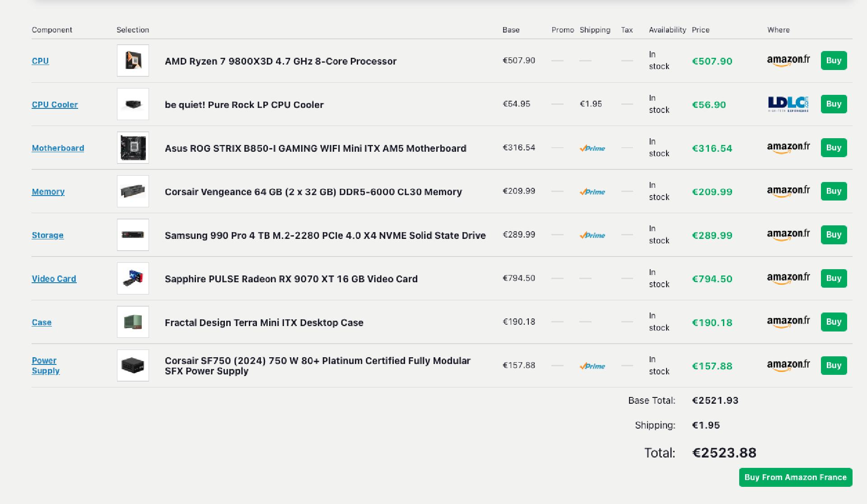Click the amazon.fr logo in Power Supply row
The height and width of the screenshot is (504, 867).
(788, 366)
